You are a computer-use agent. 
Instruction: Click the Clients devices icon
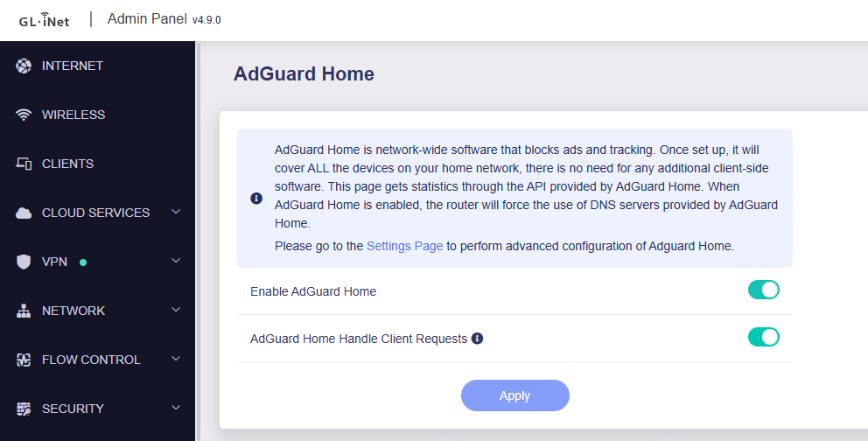tap(24, 164)
